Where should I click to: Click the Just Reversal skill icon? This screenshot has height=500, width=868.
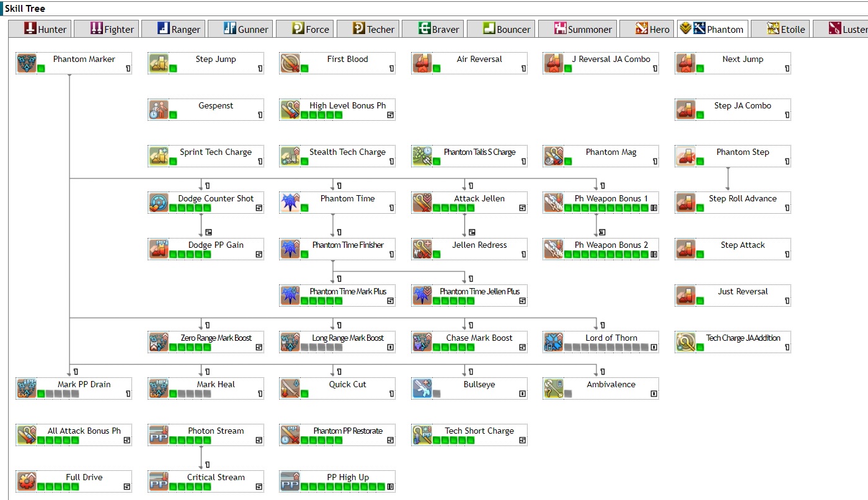(686, 296)
